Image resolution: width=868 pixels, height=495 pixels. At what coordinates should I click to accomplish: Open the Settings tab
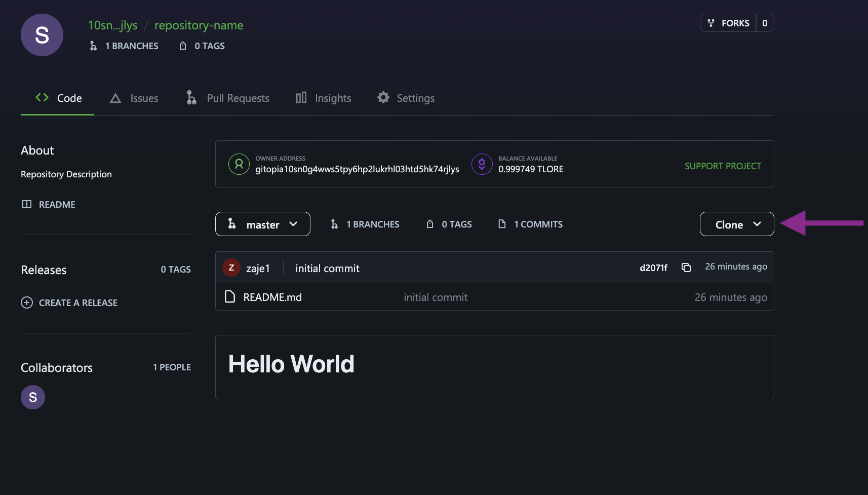tap(406, 98)
